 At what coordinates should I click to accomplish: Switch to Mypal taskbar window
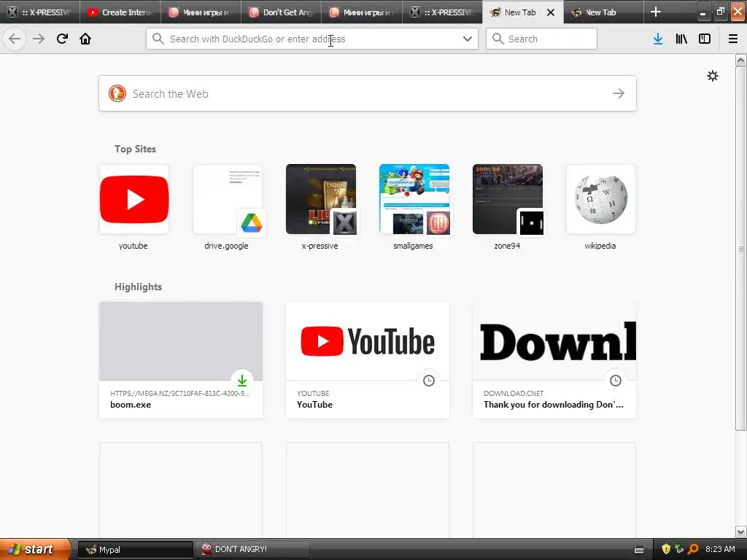pos(135,550)
